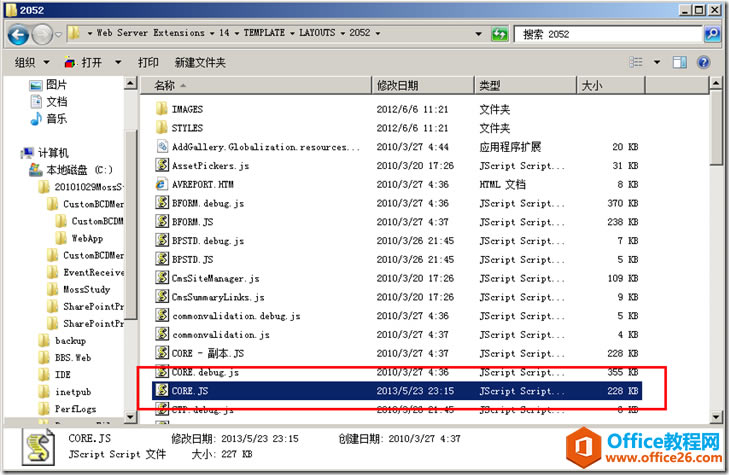Screen dimensions: 729x475
Task: Click the AssetPickers.js script icon
Action: pos(161,165)
